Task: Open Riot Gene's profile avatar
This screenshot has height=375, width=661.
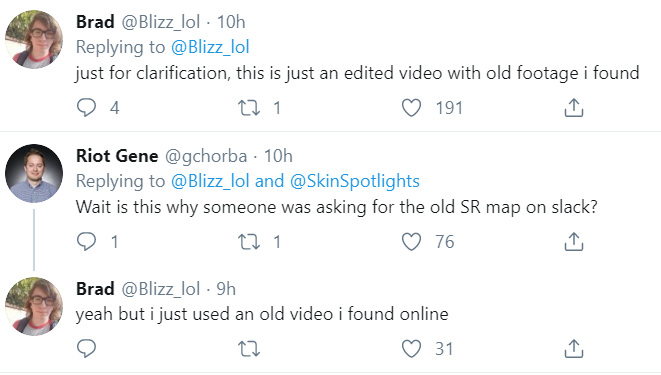Action: (34, 174)
